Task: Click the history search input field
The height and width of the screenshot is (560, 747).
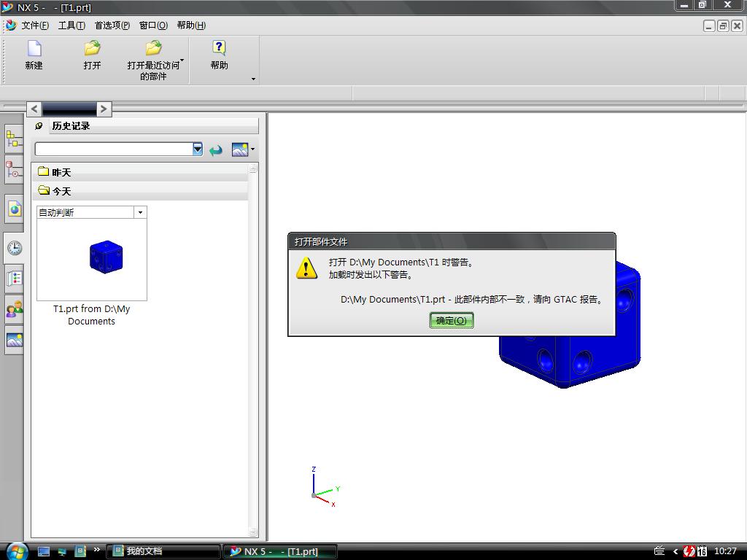Action: point(114,149)
